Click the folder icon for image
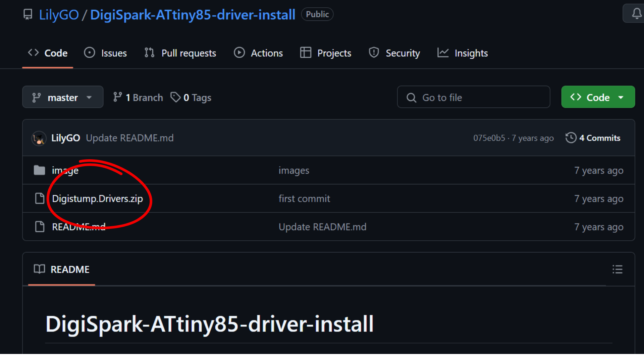 tap(40, 170)
